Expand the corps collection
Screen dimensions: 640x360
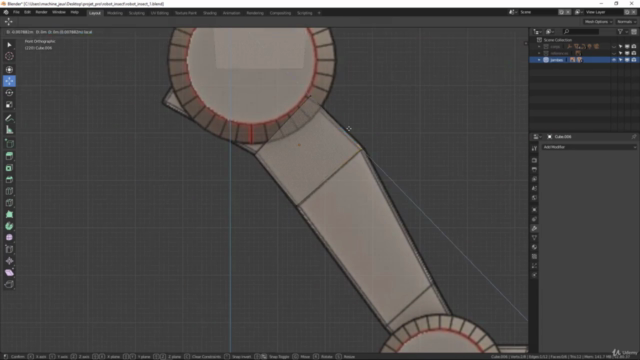(x=539, y=47)
